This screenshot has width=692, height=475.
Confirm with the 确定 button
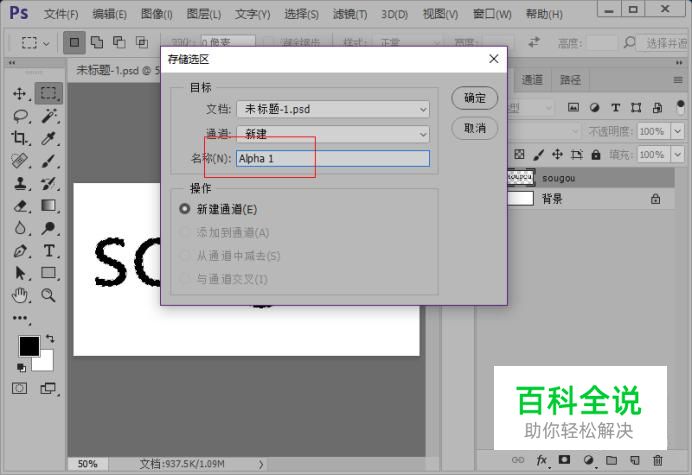tap(474, 98)
